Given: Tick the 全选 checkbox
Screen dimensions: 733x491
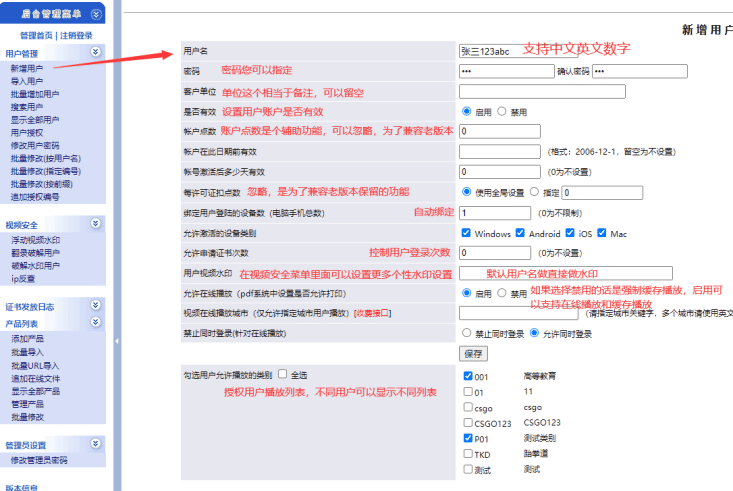Looking at the screenshot, I should tap(283, 374).
